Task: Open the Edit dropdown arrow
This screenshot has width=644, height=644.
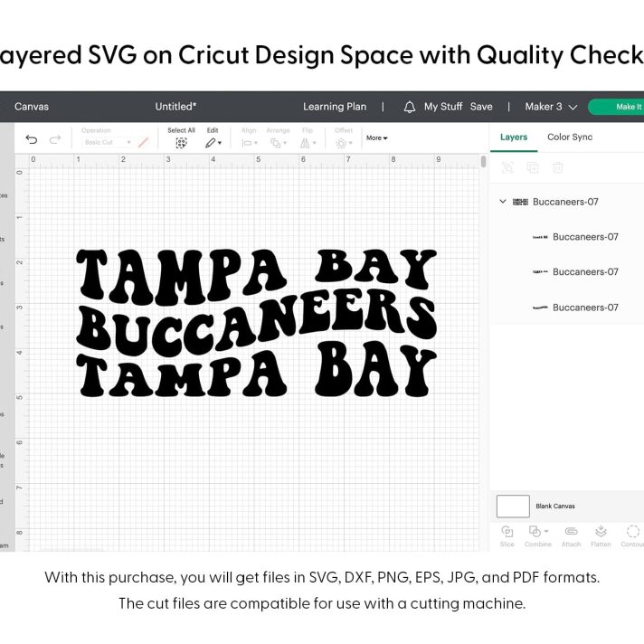Action: pyautogui.click(x=220, y=143)
